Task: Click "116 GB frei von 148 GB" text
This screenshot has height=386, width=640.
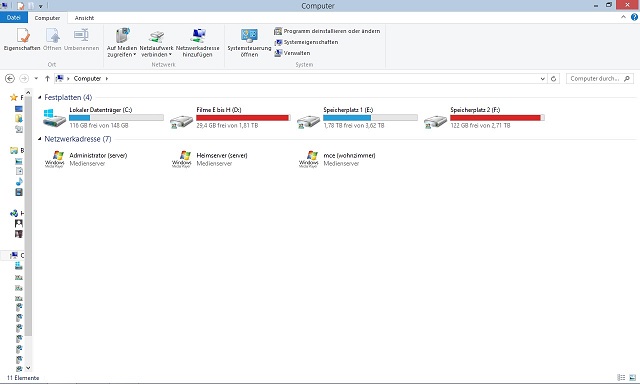Action: (x=99, y=126)
